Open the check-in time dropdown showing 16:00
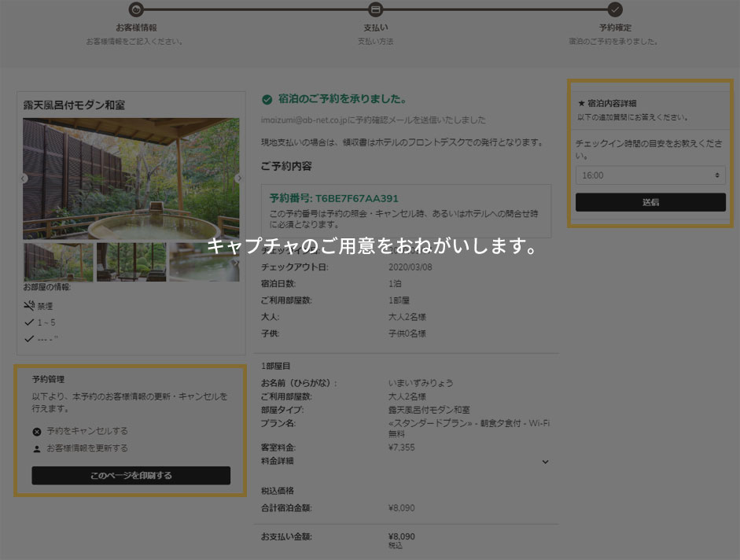This screenshot has height=560, width=740. click(650, 175)
